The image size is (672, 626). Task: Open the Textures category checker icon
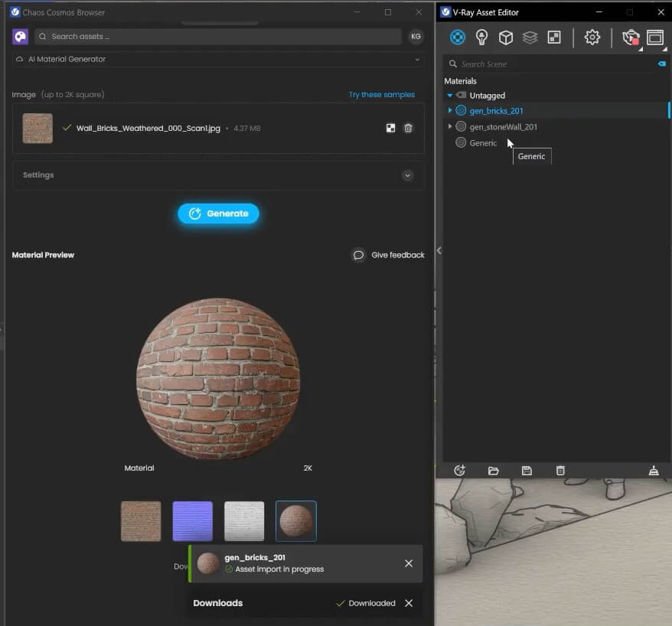coord(553,37)
